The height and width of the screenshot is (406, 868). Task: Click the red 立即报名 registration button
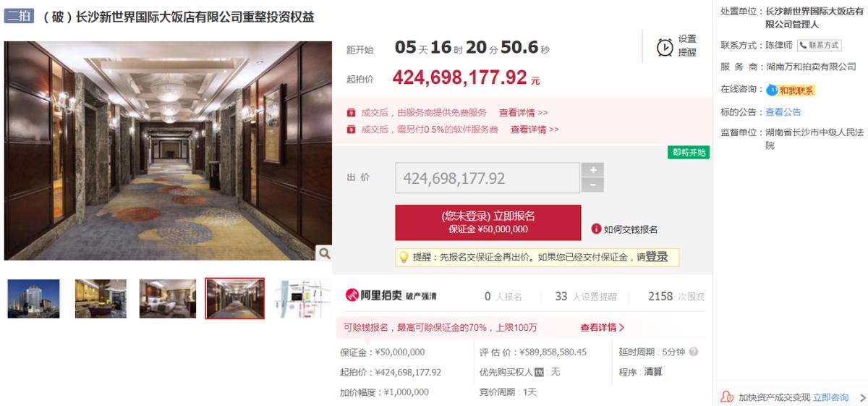(x=488, y=222)
